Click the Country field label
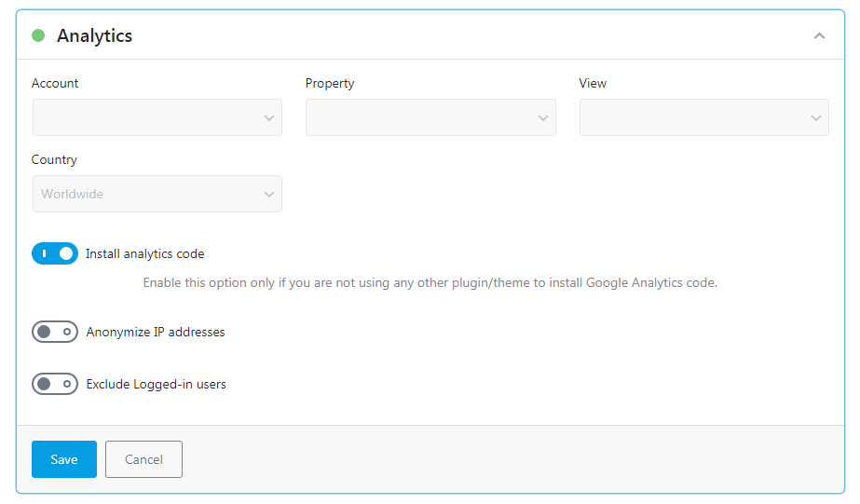Viewport: 860px width, 504px height. pyautogui.click(x=54, y=160)
